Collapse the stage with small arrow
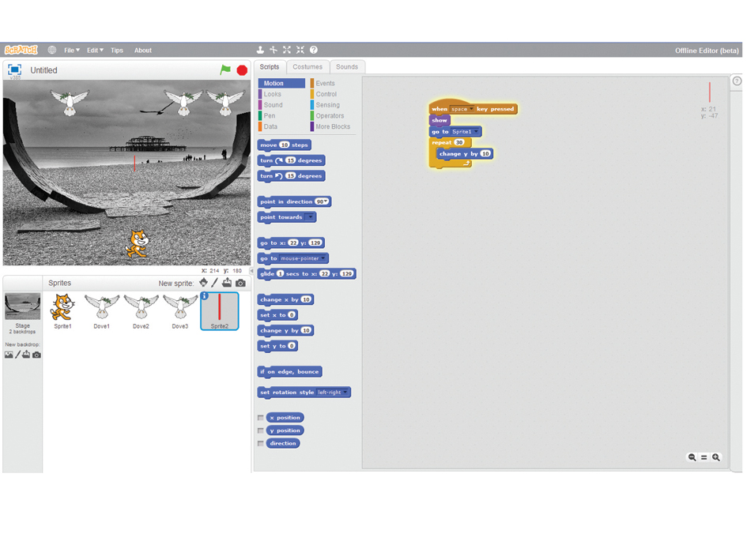 (x=251, y=270)
